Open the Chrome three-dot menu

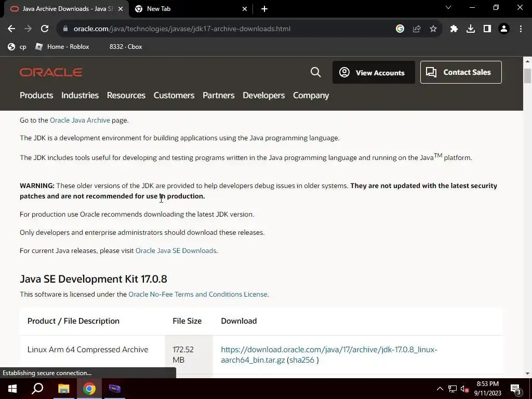click(x=521, y=29)
